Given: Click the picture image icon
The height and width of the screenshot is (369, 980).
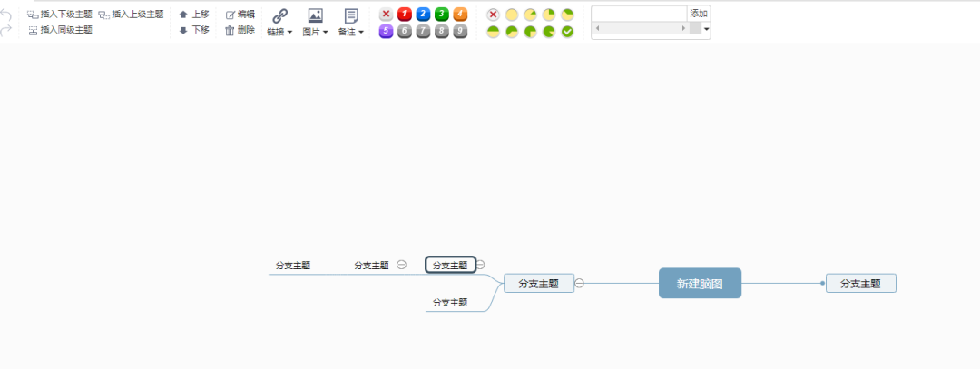Looking at the screenshot, I should click(x=316, y=15).
